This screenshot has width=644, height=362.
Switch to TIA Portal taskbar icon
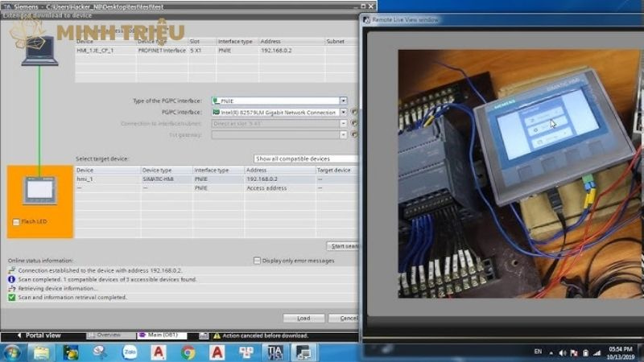click(275, 352)
